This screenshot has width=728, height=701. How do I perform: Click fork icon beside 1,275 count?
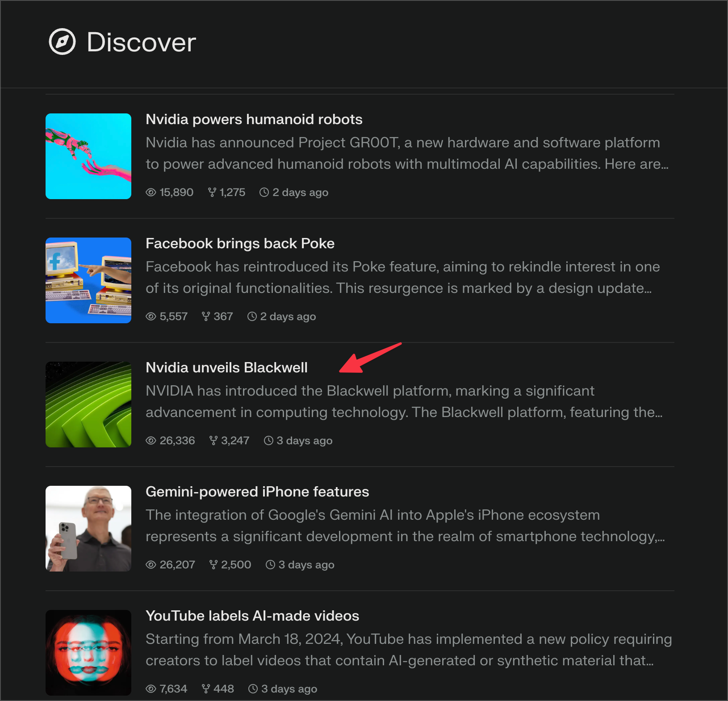[212, 192]
